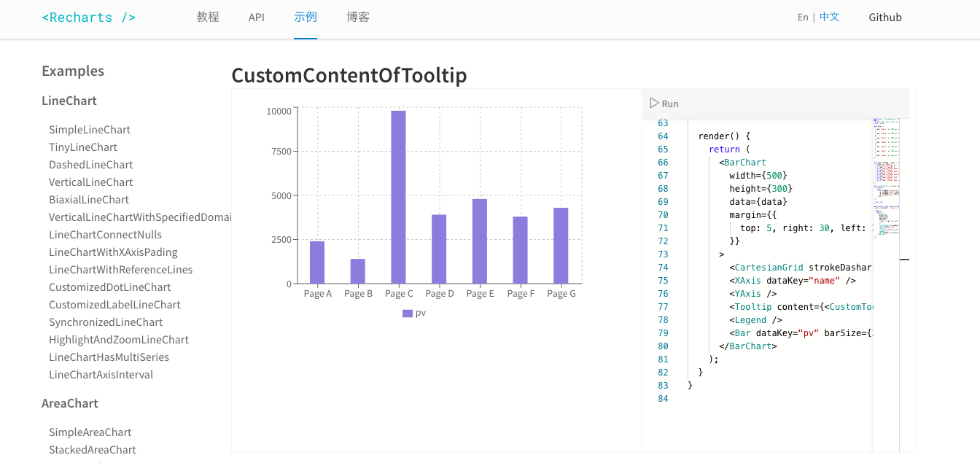Open the 博客 navigation item
The image size is (980, 463).
click(x=358, y=17)
